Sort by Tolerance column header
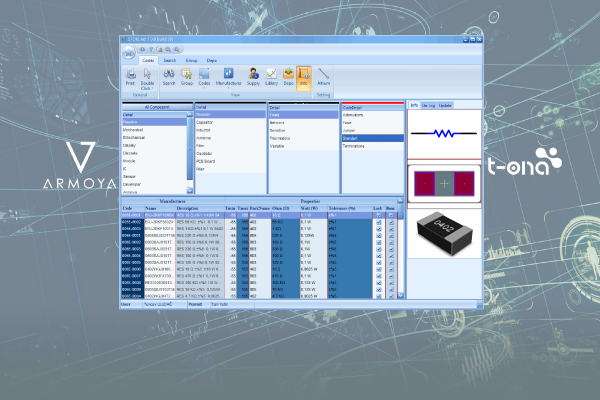Image resolution: width=600 pixels, height=400 pixels. point(350,208)
